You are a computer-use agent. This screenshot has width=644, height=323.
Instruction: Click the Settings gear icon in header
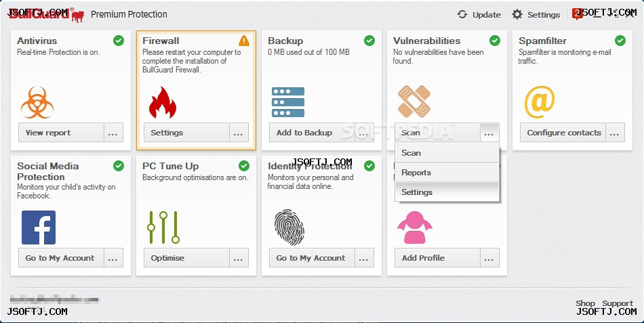click(517, 14)
